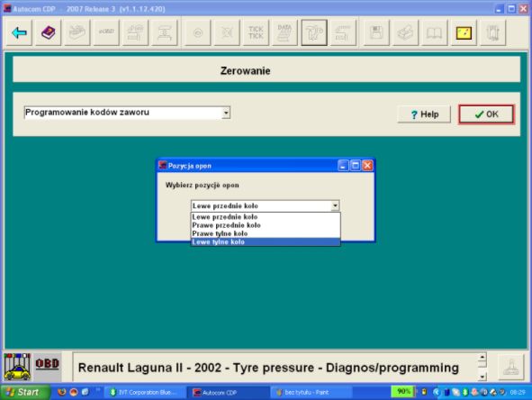
Task: Click the red OBD icon
Action: pos(48,364)
